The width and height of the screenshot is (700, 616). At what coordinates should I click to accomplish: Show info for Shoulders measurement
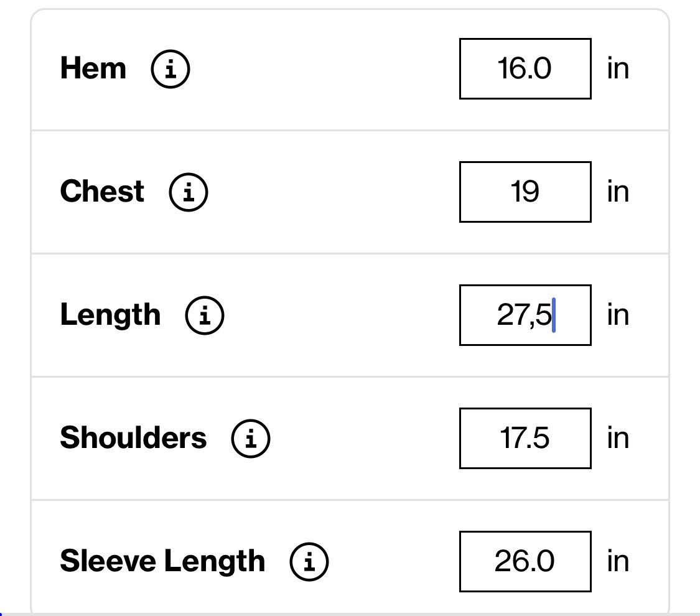point(251,438)
